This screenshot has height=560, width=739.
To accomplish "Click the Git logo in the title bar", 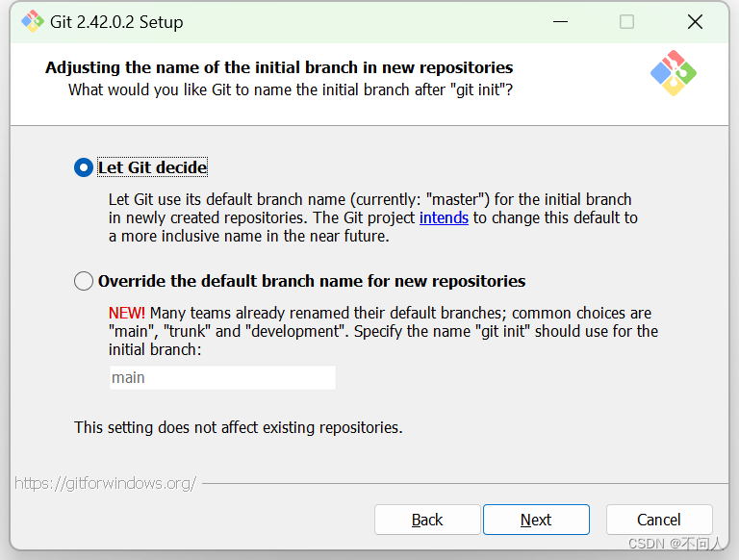I will [x=33, y=22].
